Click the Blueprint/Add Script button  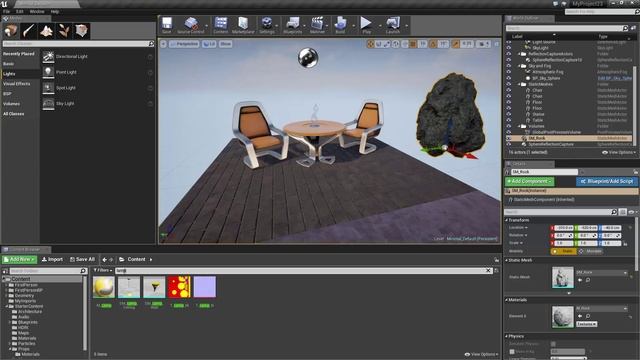(x=607, y=181)
